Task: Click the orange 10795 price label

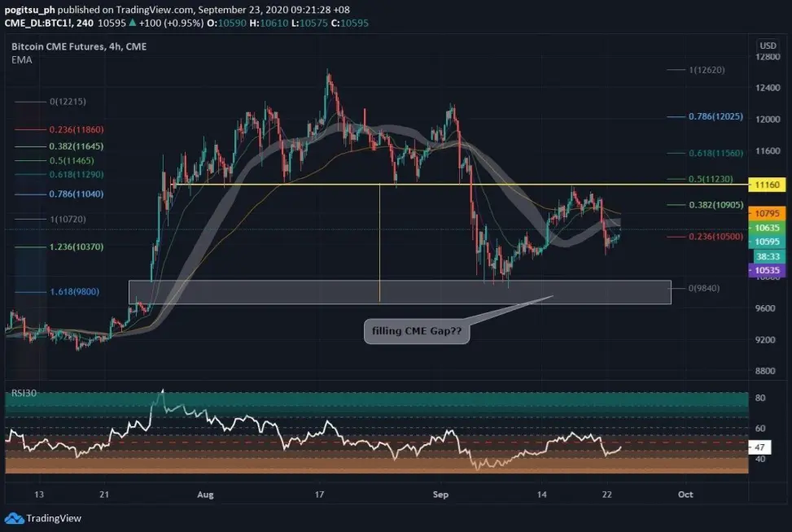Action: 767,213
